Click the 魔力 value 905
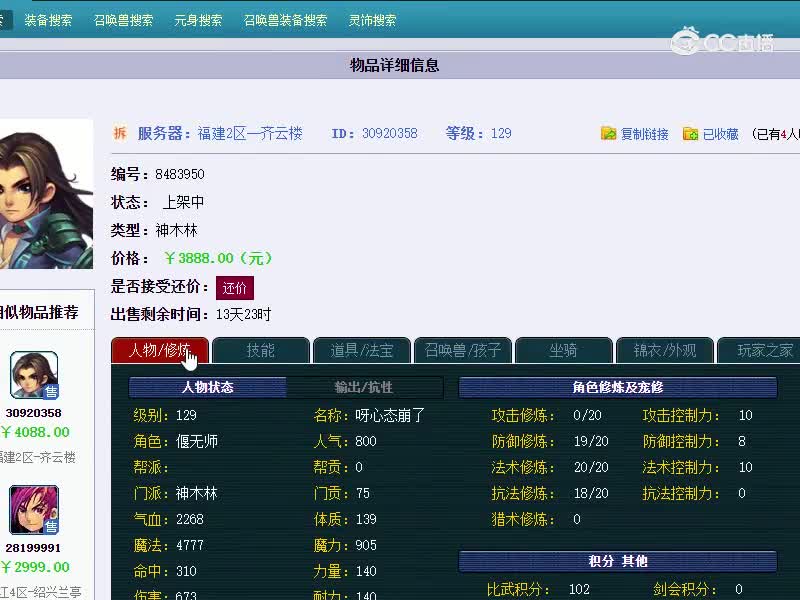This screenshot has height=600, width=800. click(x=366, y=545)
